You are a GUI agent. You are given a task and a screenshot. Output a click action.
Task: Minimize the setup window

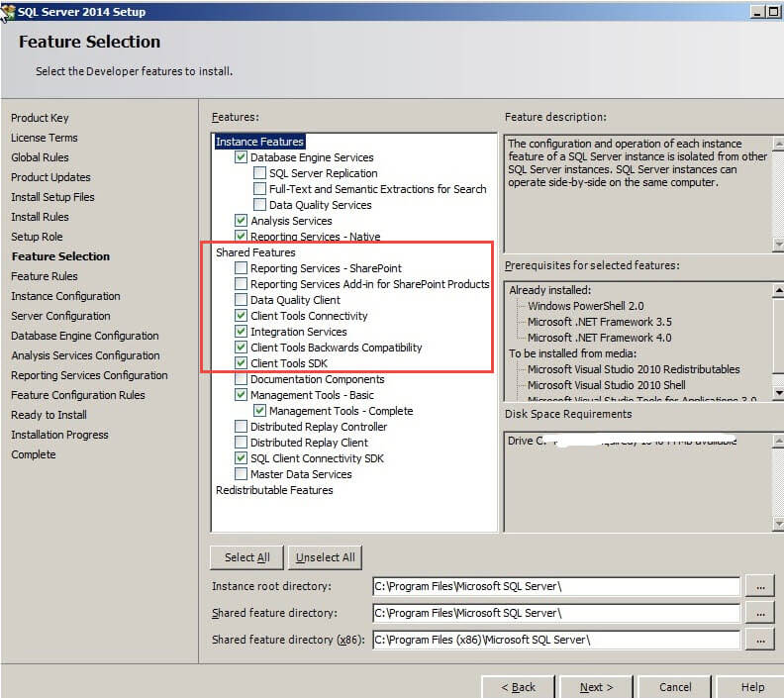[757, 12]
